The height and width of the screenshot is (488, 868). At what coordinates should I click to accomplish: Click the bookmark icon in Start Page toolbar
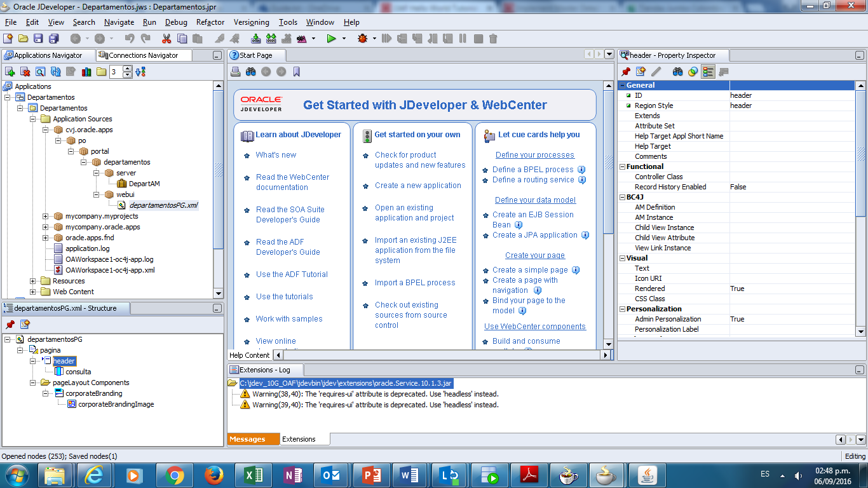(x=296, y=72)
